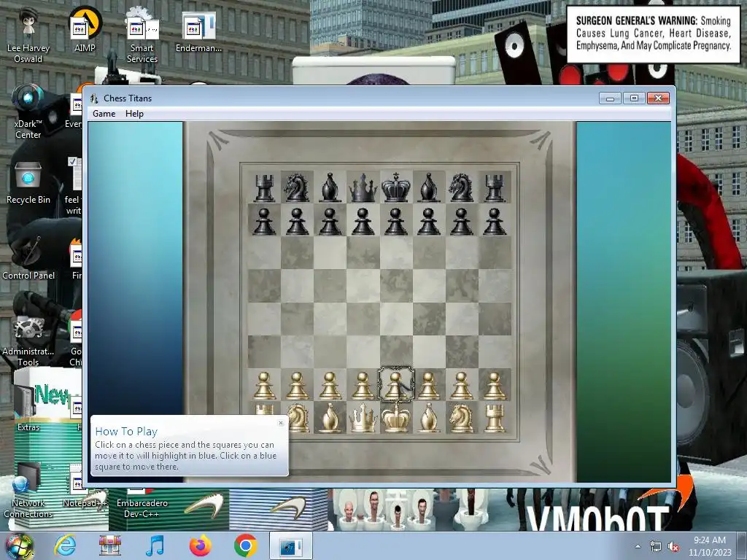Select the white king-side rook

495,418
